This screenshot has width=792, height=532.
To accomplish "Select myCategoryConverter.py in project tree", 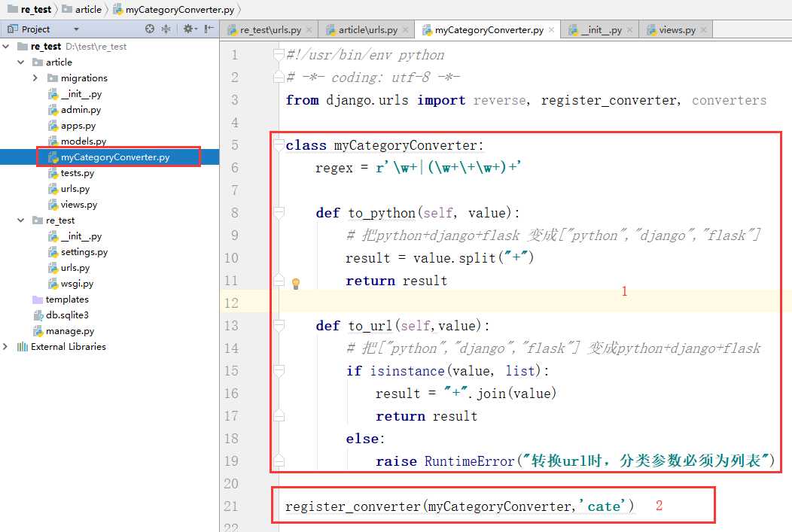I will [109, 157].
